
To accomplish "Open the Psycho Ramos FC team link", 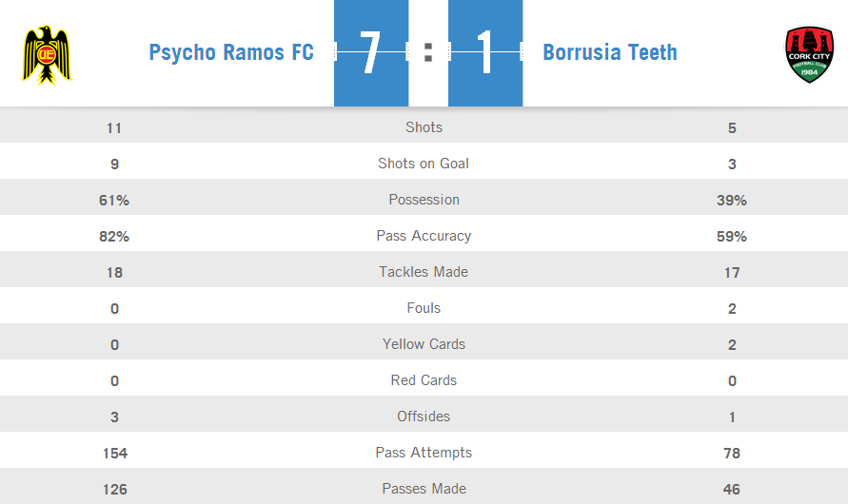I will pyautogui.click(x=231, y=52).
